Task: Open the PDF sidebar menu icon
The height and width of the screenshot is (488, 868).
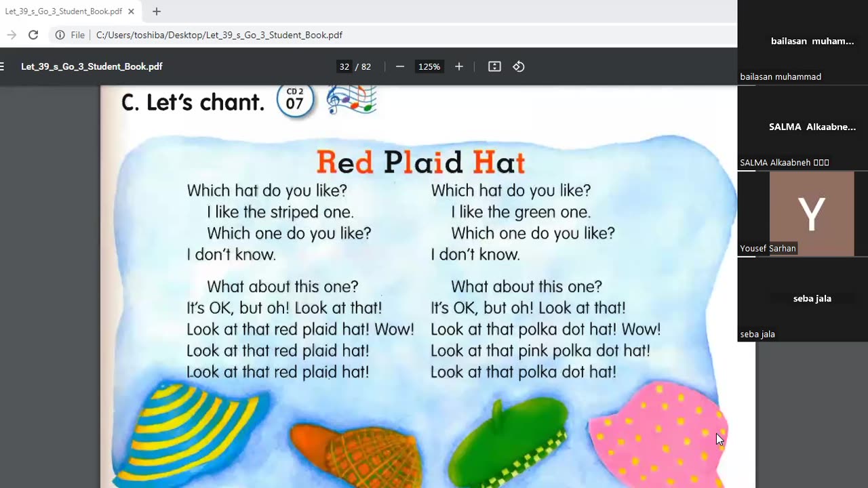Action: click(x=3, y=66)
